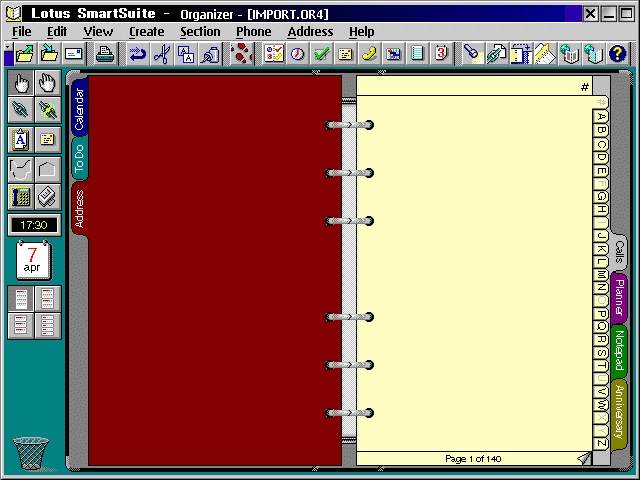Click the wastebasket trash icon

click(x=31, y=454)
